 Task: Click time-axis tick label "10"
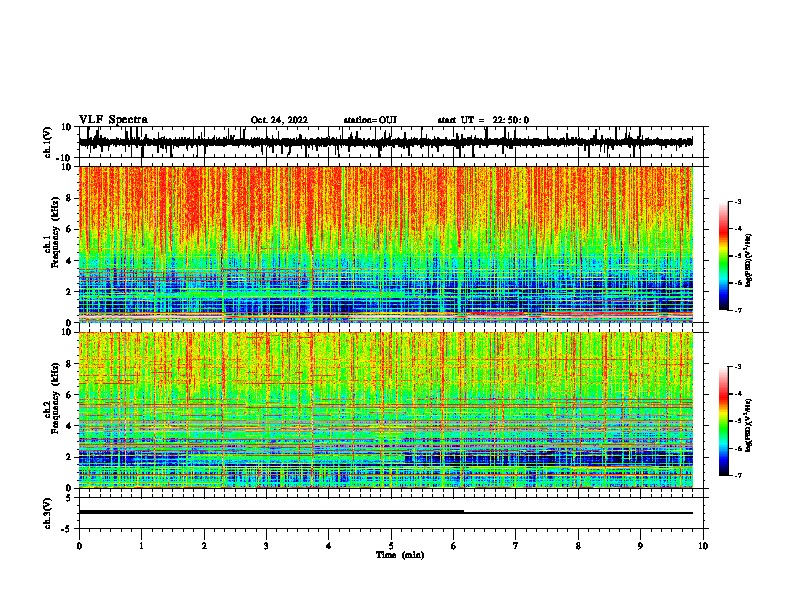(x=703, y=546)
